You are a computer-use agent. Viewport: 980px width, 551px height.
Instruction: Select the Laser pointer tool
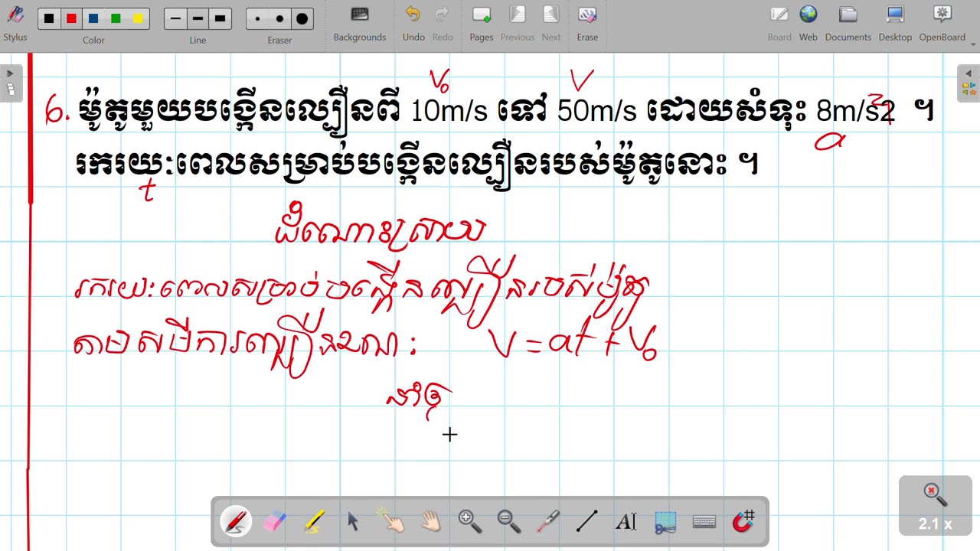pyautogui.click(x=548, y=522)
